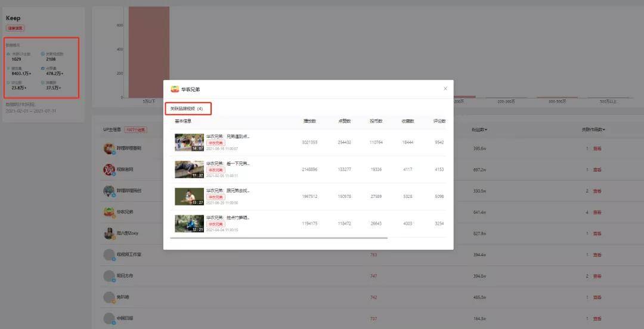
Task: Click the avatar in the 394.4w row
Action: point(109,254)
